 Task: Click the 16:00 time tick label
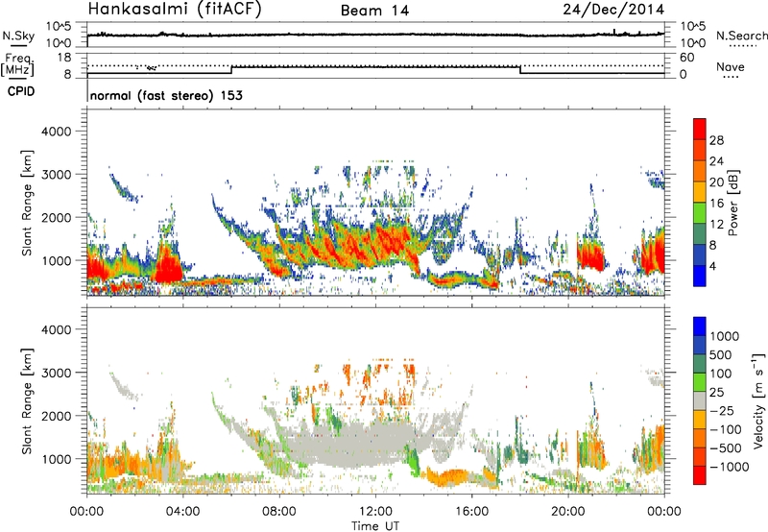(471, 512)
